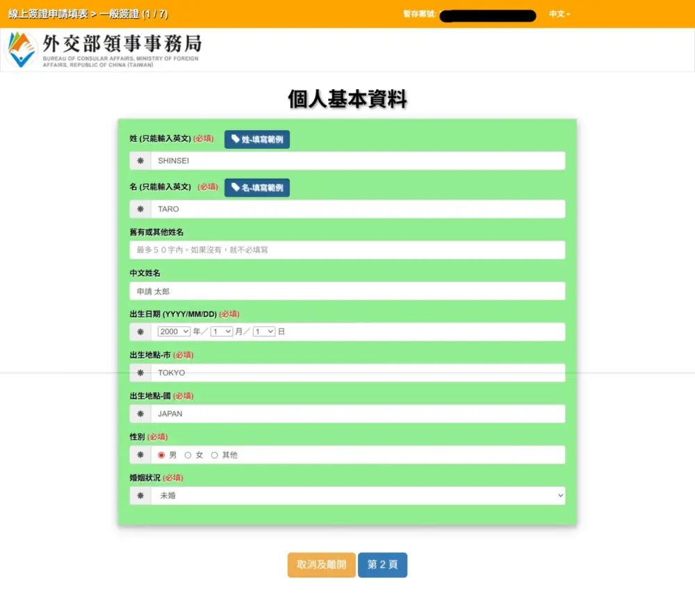Click the asterisk icon next to the gender row
Image resolution: width=695 pixels, height=616 pixels.
(140, 455)
